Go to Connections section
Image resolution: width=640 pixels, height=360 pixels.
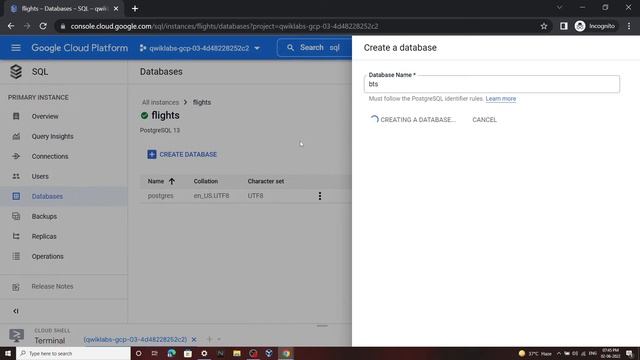tap(50, 156)
